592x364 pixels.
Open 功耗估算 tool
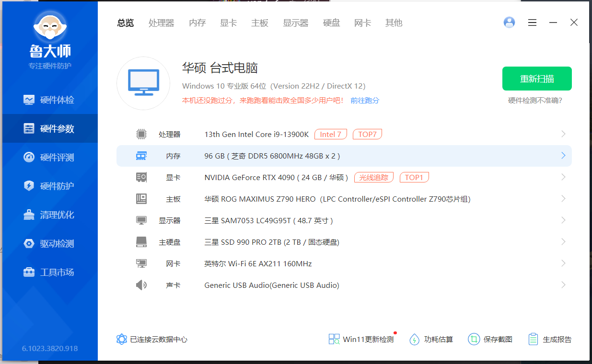tap(431, 340)
